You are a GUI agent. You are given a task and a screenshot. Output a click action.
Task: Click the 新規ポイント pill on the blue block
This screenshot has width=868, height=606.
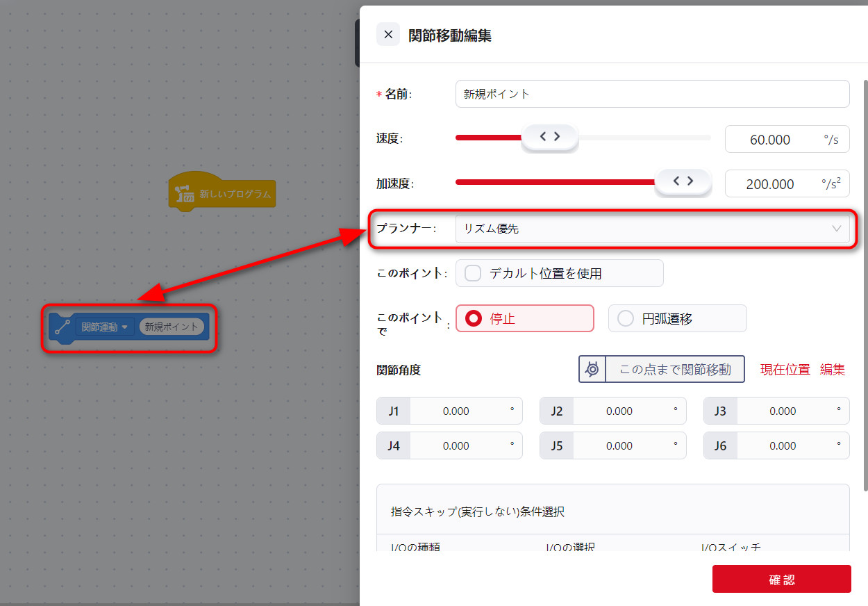(x=171, y=327)
